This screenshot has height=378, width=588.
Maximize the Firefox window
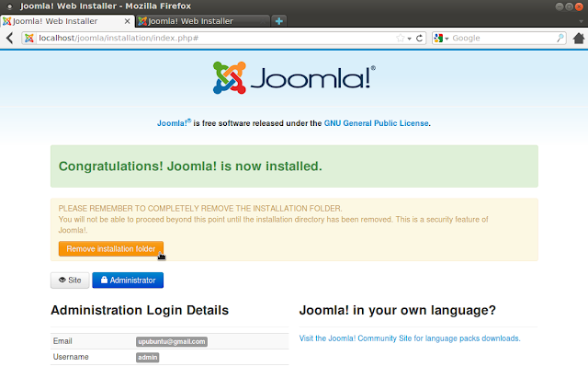[569, 6]
